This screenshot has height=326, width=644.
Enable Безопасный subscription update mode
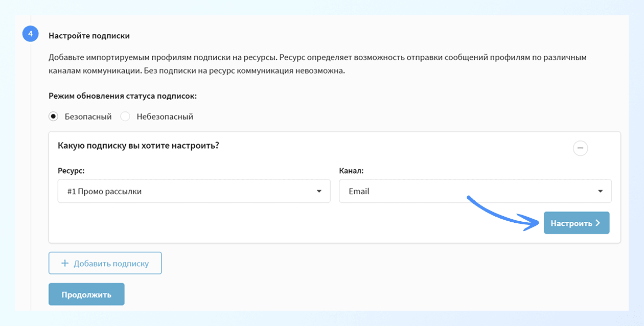[53, 116]
